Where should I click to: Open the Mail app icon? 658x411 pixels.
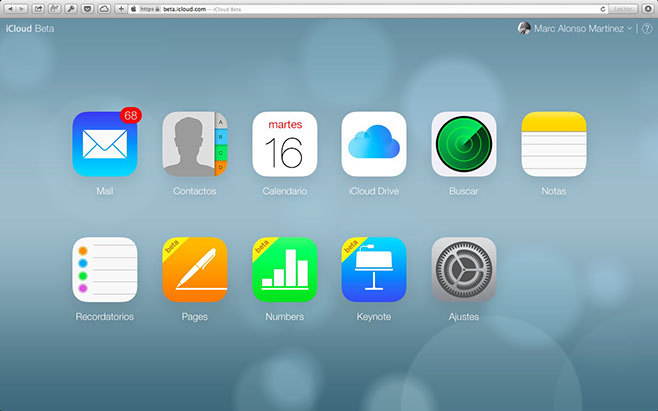(x=105, y=144)
